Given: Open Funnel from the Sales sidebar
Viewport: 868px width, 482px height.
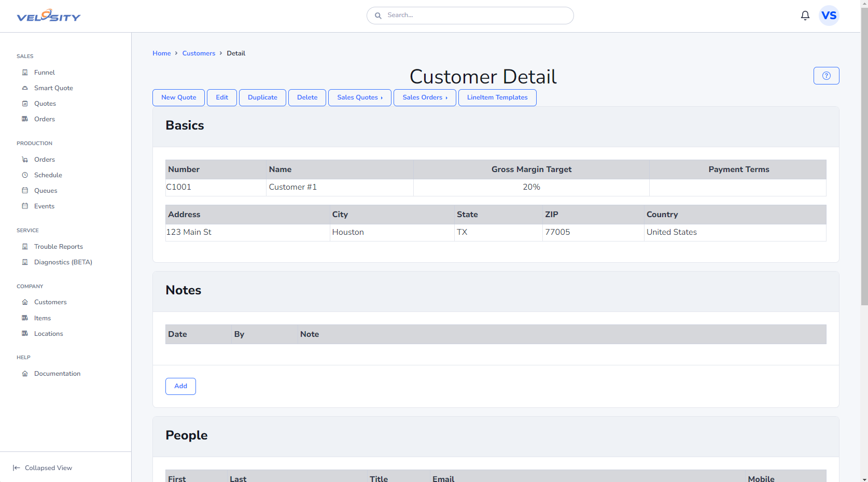Looking at the screenshot, I should [x=44, y=73].
